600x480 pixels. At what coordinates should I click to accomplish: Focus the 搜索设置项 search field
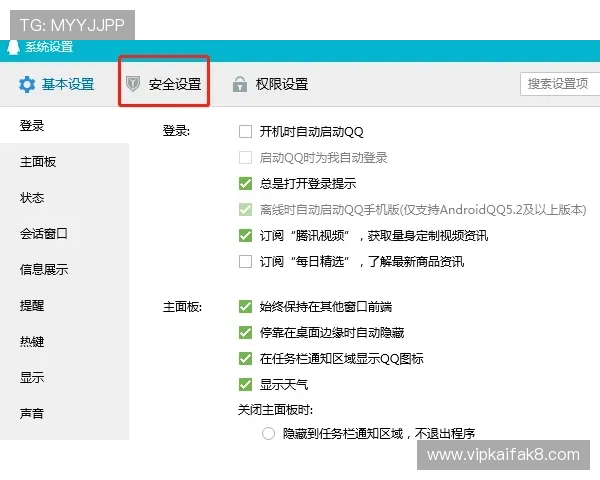tap(560, 83)
